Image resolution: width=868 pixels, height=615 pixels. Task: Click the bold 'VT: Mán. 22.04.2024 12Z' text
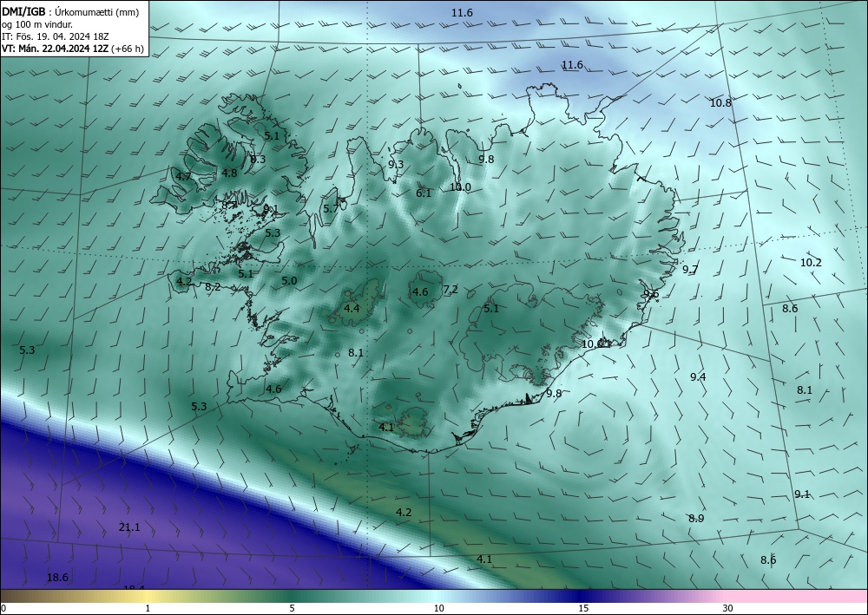[x=56, y=49]
